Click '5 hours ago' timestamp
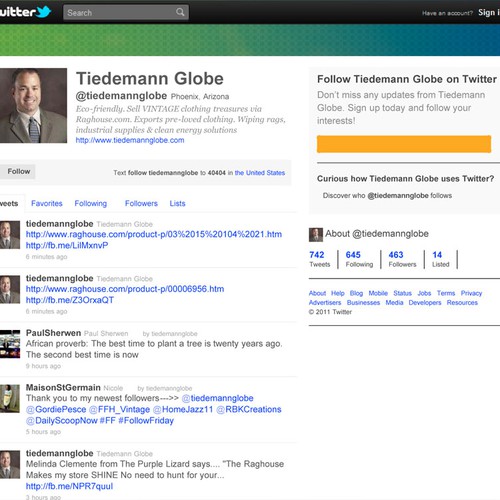Image resolution: width=500 pixels, height=500 pixels. pyautogui.click(x=43, y=432)
